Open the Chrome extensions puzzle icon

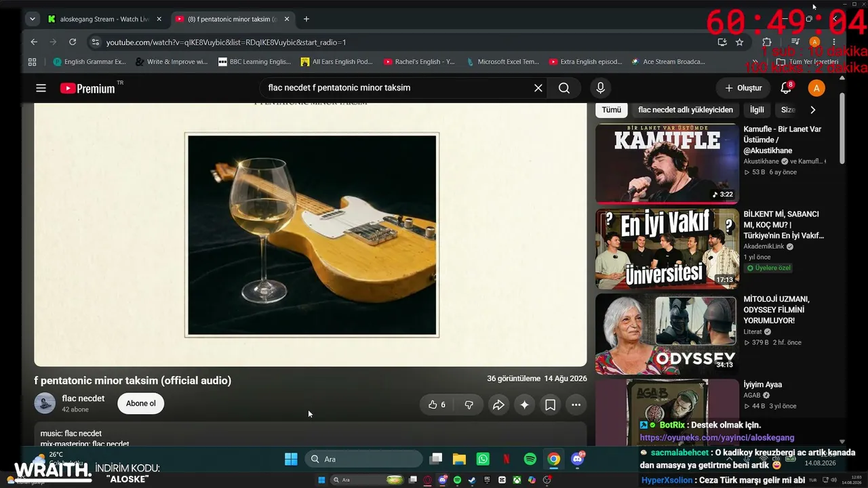pos(767,42)
